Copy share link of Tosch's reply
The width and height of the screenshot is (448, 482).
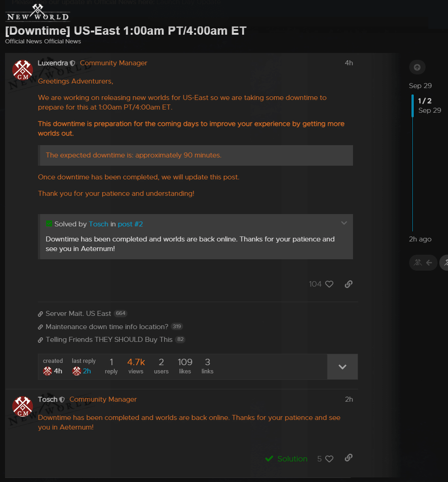(348, 458)
